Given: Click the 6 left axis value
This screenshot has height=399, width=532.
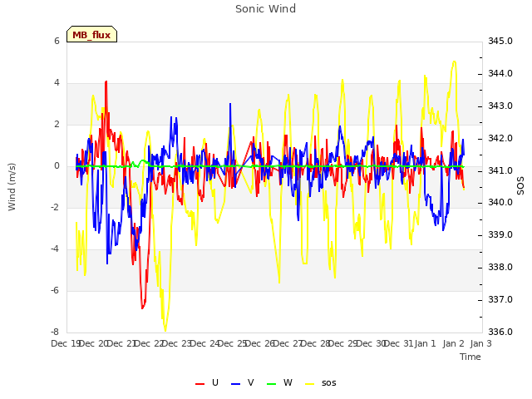Looking at the screenshot, I should 57,41.
